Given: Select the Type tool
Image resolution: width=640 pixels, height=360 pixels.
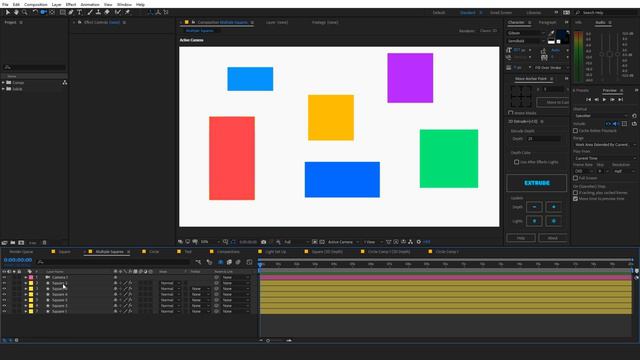Looking at the screenshot, I should (80, 12).
